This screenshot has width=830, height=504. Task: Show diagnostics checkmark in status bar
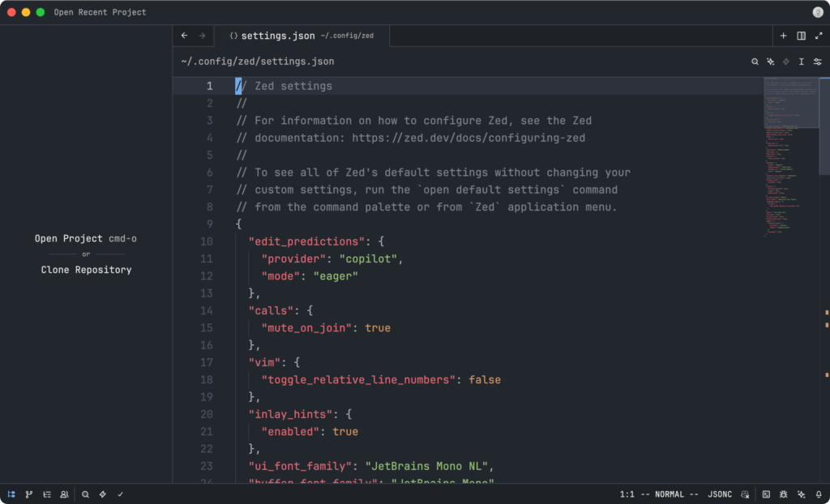pyautogui.click(x=120, y=493)
